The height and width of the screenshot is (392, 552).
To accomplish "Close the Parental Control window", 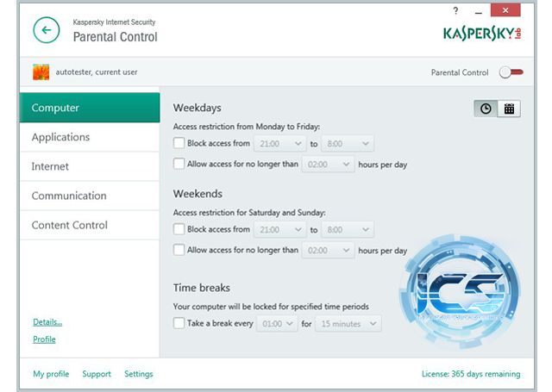I will (x=505, y=10).
